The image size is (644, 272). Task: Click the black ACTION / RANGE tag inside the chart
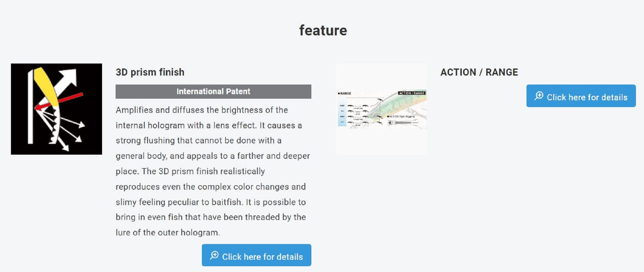(x=412, y=93)
